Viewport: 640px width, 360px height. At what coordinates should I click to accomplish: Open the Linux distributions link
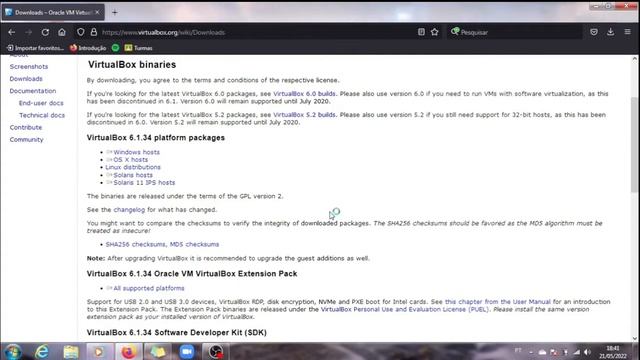(133, 167)
